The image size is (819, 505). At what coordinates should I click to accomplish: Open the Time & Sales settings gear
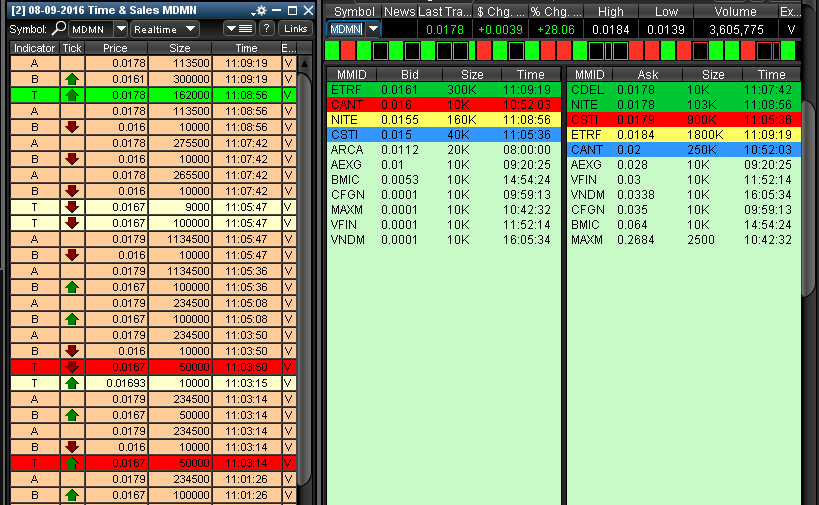point(261,10)
